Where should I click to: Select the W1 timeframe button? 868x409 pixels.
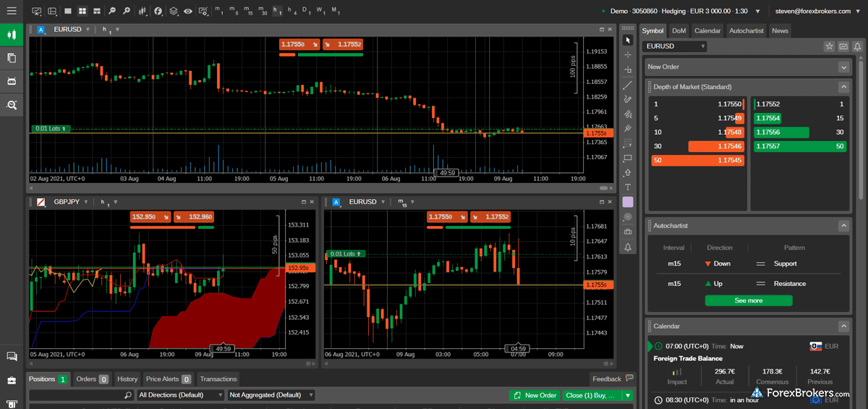[x=320, y=12]
